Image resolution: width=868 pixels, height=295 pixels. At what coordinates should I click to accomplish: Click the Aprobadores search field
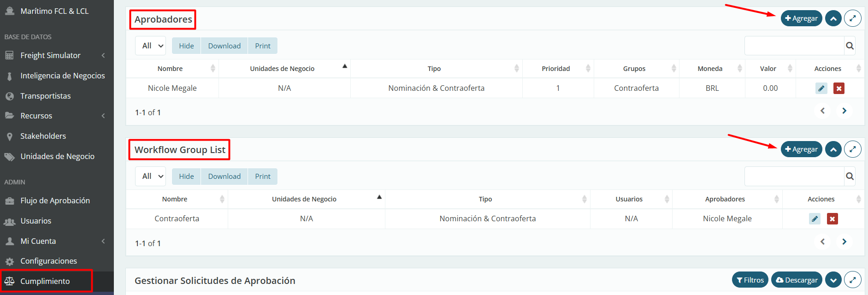click(x=794, y=46)
